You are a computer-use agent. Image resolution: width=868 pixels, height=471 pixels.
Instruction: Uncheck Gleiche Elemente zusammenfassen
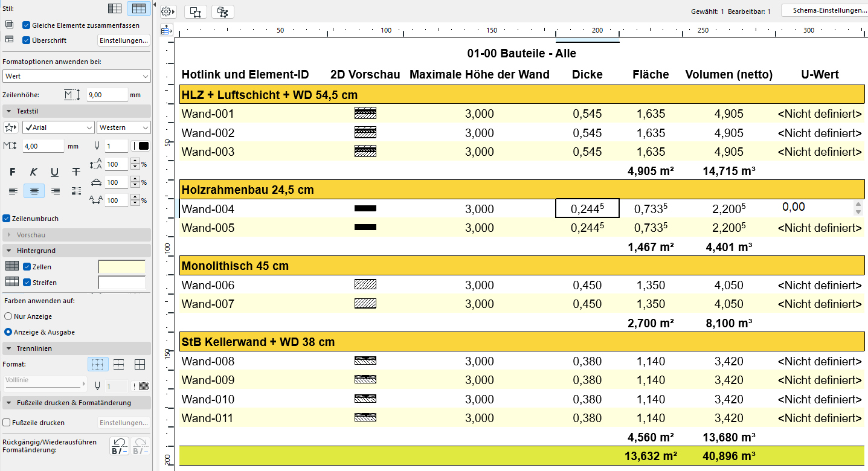click(x=27, y=25)
